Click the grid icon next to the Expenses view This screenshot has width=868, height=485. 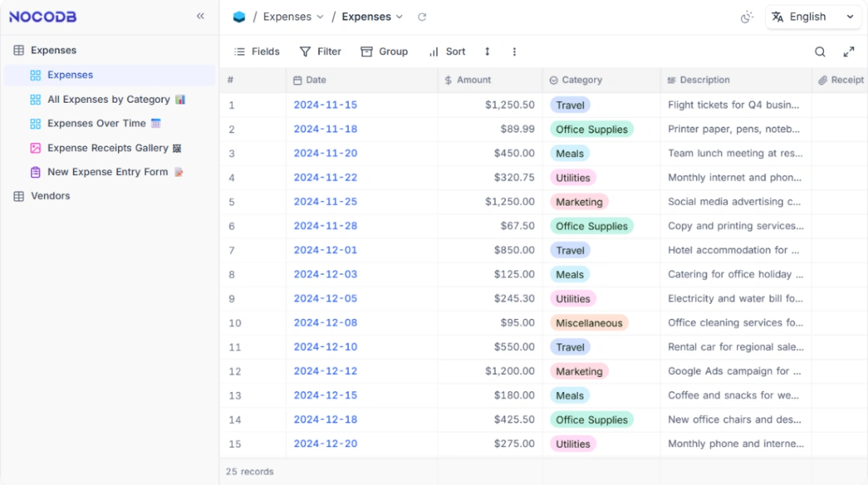point(34,75)
